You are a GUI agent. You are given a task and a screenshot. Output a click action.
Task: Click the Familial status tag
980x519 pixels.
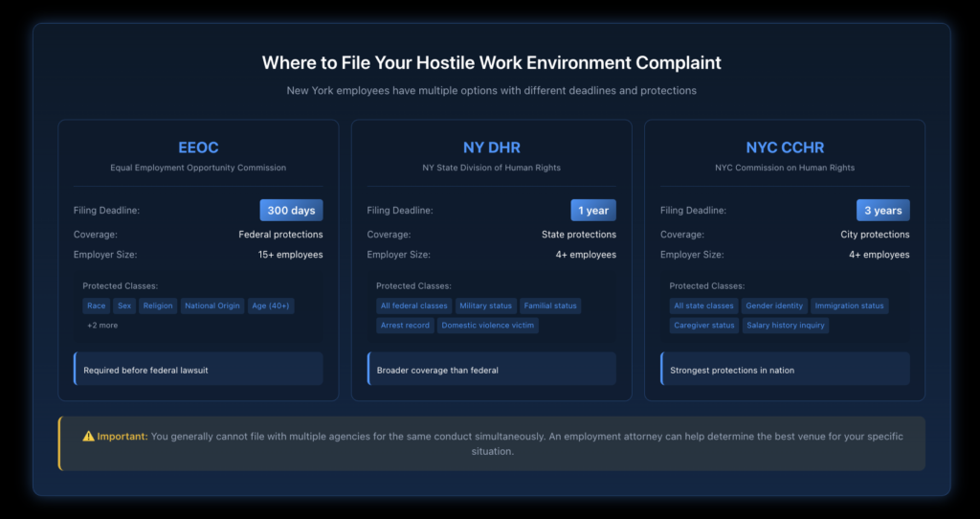pyautogui.click(x=550, y=305)
